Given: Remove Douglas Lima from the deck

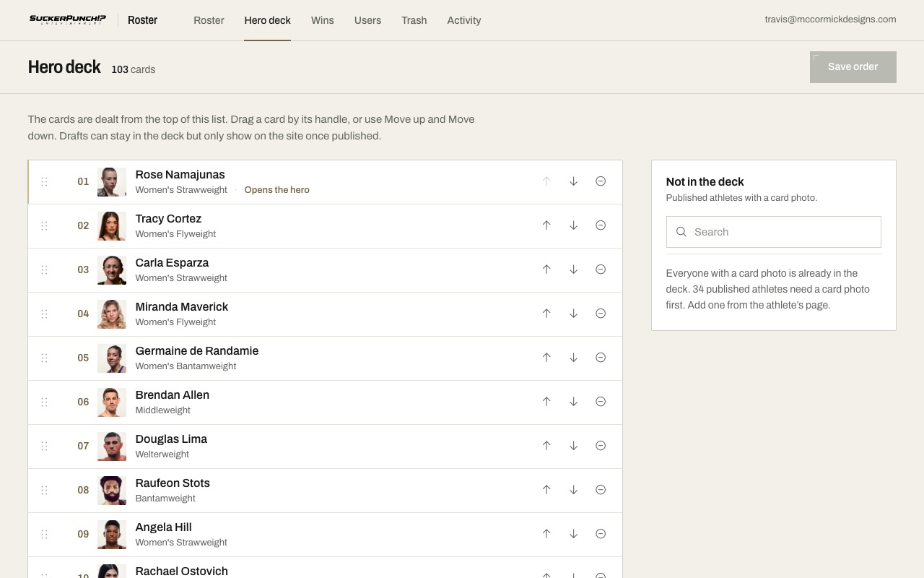Looking at the screenshot, I should click(x=601, y=446).
